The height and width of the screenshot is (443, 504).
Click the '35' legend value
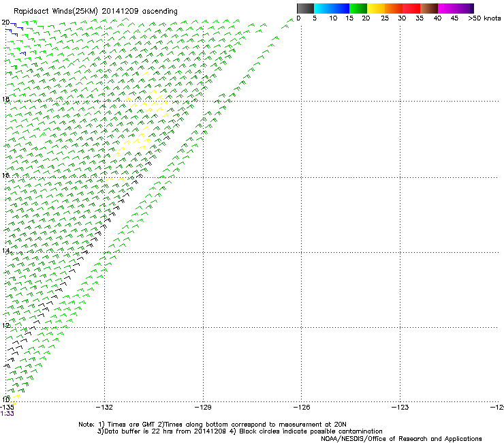pos(420,18)
